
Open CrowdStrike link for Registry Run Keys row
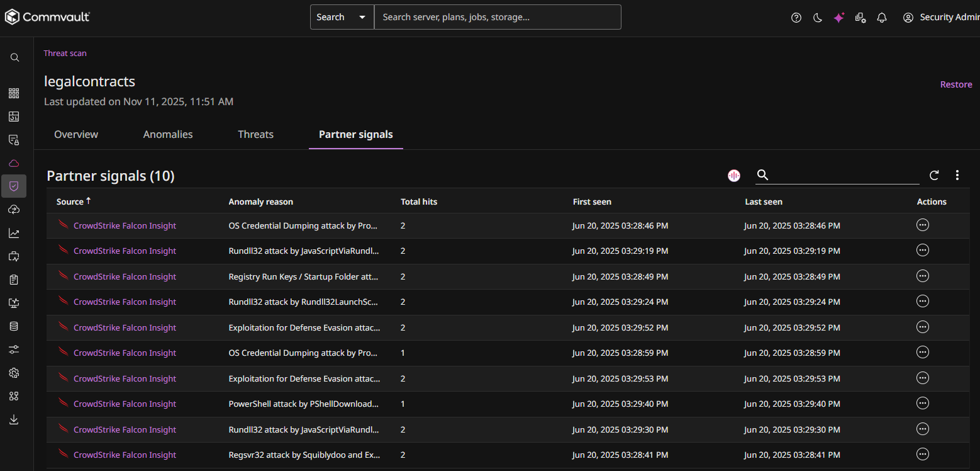[x=125, y=276]
